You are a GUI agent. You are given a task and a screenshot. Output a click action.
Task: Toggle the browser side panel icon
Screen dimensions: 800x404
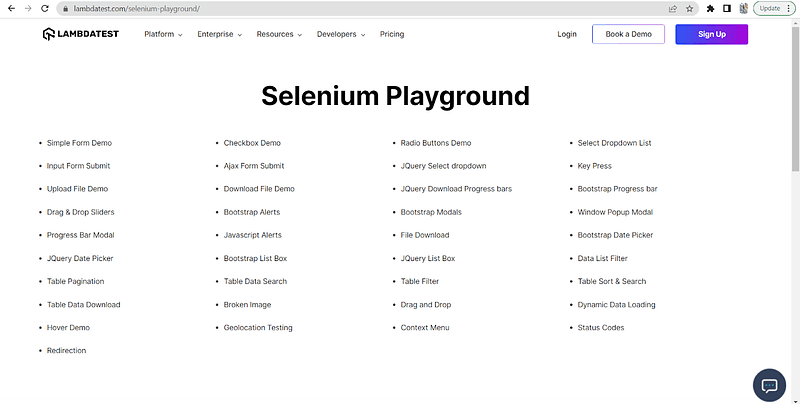pyautogui.click(x=727, y=9)
